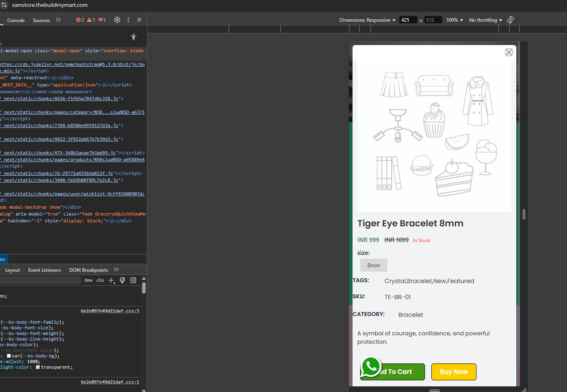Click the bottom viewport resize handle

tap(435, 390)
